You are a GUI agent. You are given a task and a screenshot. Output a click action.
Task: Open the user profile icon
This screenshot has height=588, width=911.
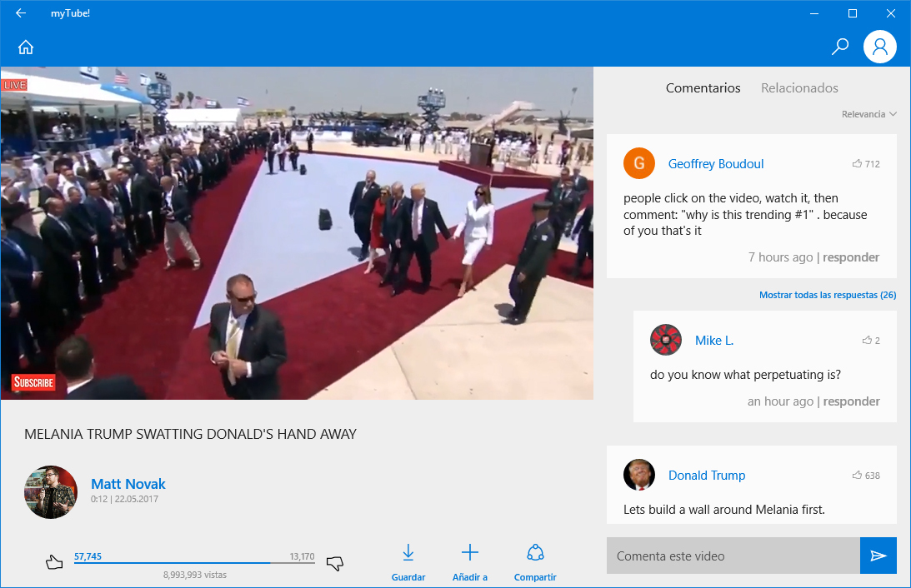click(879, 47)
